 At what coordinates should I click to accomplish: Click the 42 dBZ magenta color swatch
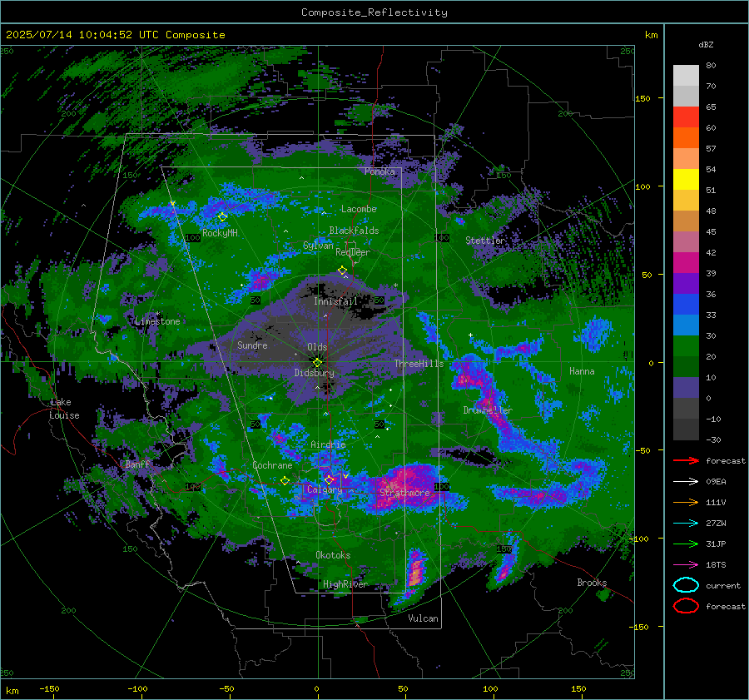[686, 263]
